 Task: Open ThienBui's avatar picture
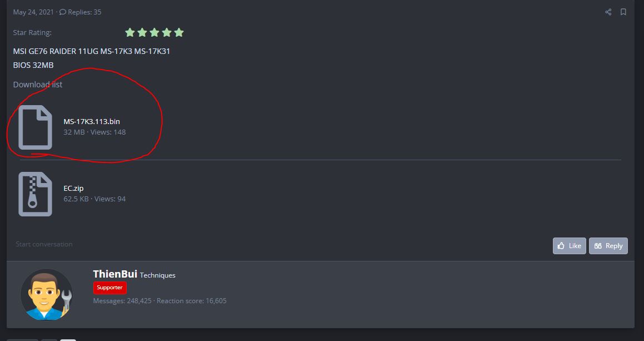pyautogui.click(x=47, y=294)
